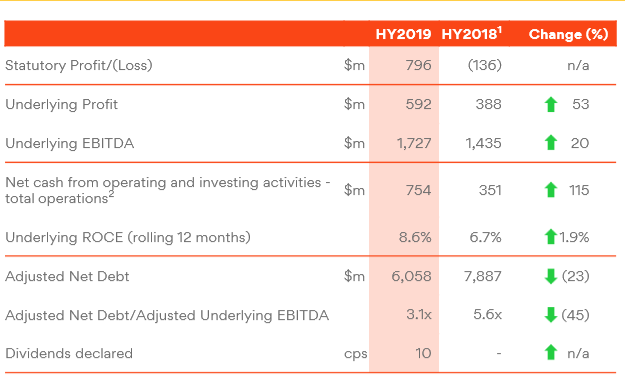Viewport: 625px width, 385px height.
Task: Click the 1,727 HY2019 EBITDA value
Action: pos(414,143)
